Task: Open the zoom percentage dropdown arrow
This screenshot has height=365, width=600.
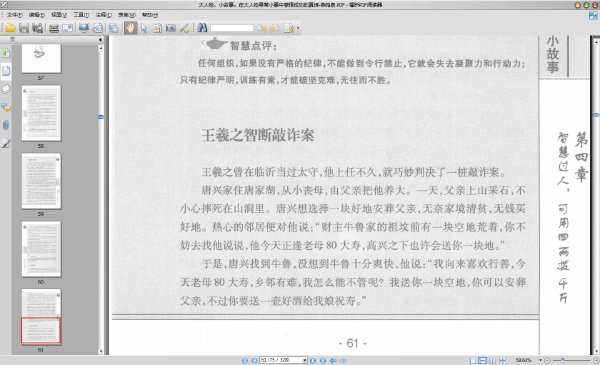Action: point(540,360)
